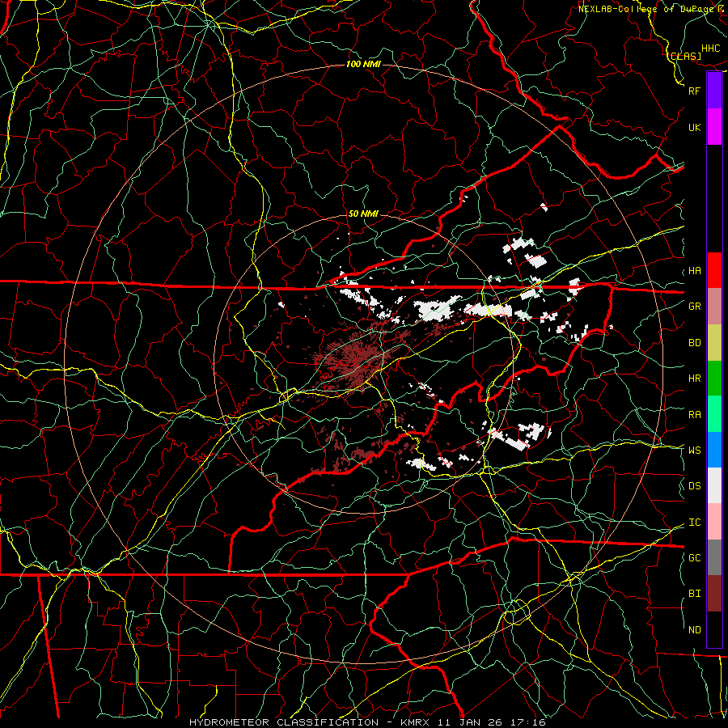Click the 'BD' legend label

pos(694,343)
